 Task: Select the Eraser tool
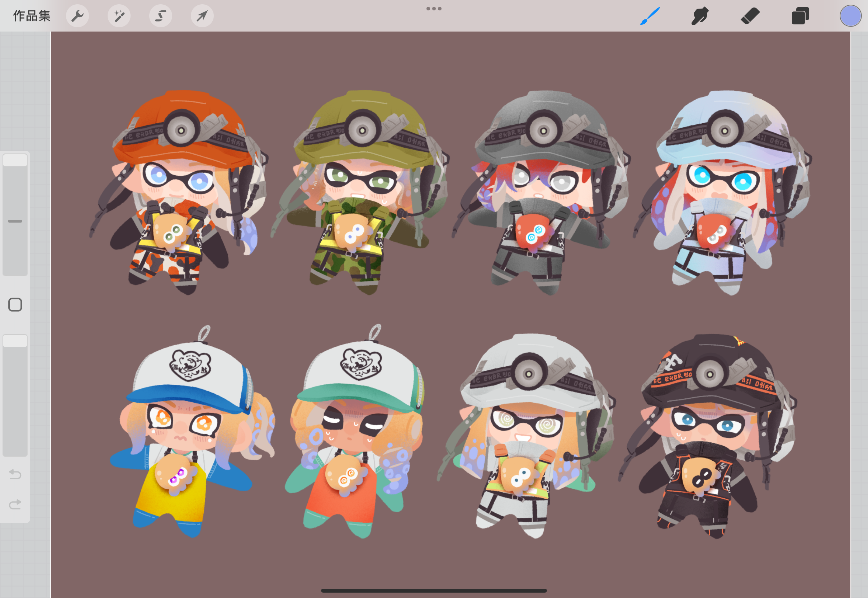click(750, 16)
